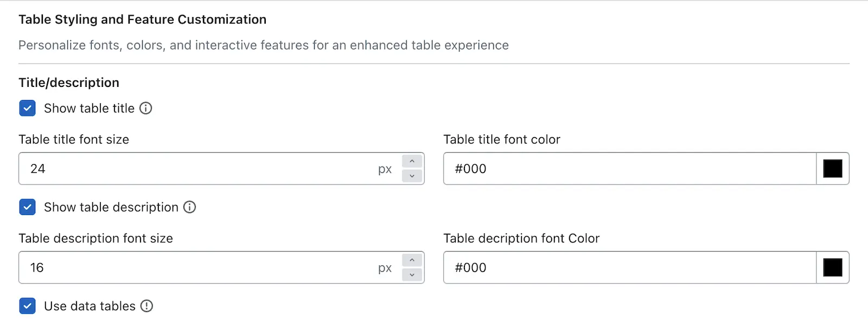Image resolution: width=868 pixels, height=326 pixels.
Task: Click the Table Styling and Feature Customization heading
Action: pyautogui.click(x=143, y=20)
